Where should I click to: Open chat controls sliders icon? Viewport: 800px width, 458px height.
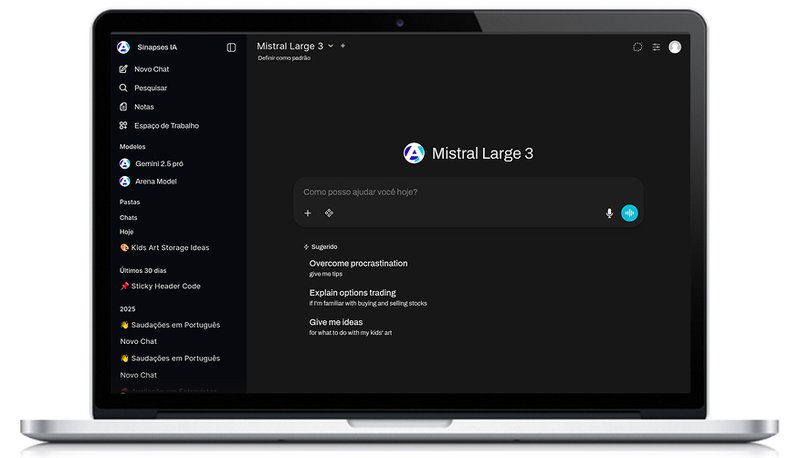[x=656, y=47]
